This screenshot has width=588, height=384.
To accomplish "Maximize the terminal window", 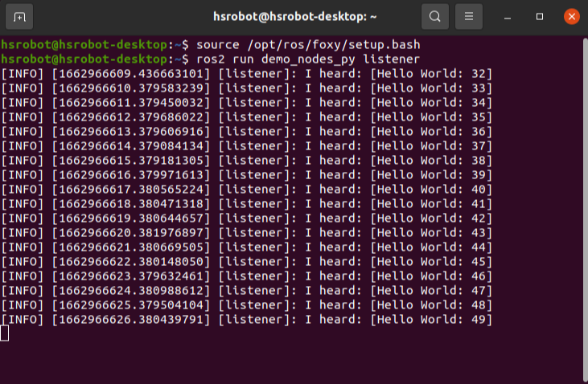I will [540, 17].
